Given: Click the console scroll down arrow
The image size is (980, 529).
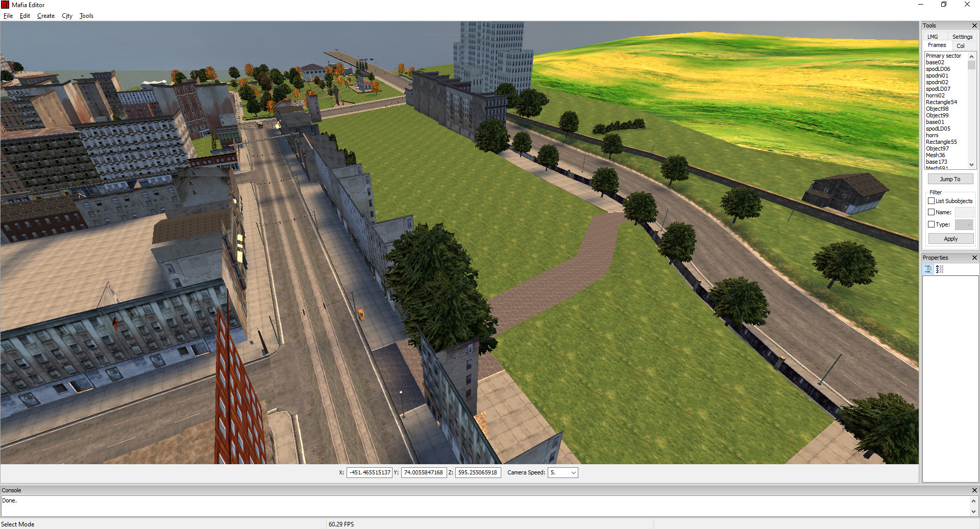Looking at the screenshot, I should [973, 512].
